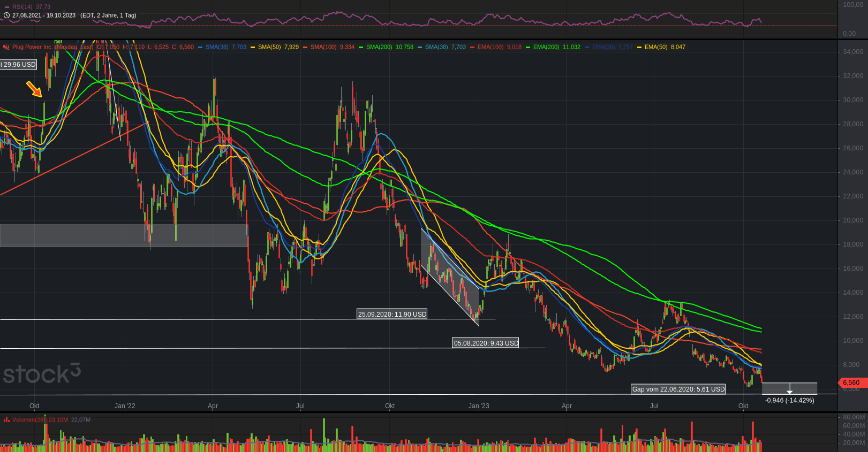
Task: Click the red SMA(100) color swatch
Action: tap(306, 47)
